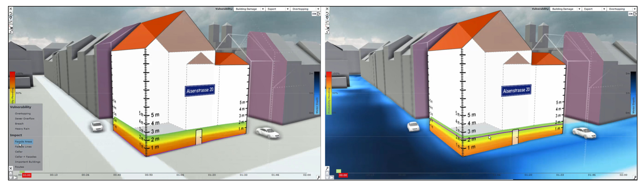This screenshot has width=644, height=188.
Task: Click green grid icon above right timeline
Action: click(339, 171)
